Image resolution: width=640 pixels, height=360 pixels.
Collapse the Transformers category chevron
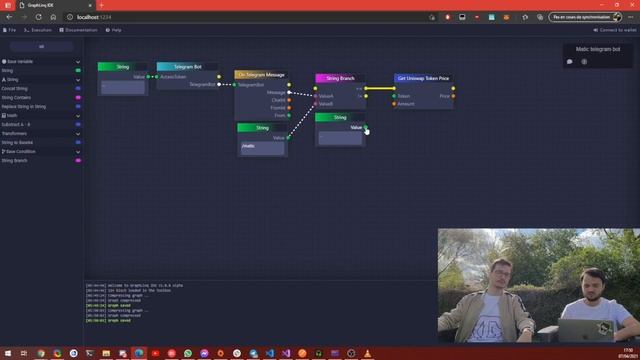point(78,133)
